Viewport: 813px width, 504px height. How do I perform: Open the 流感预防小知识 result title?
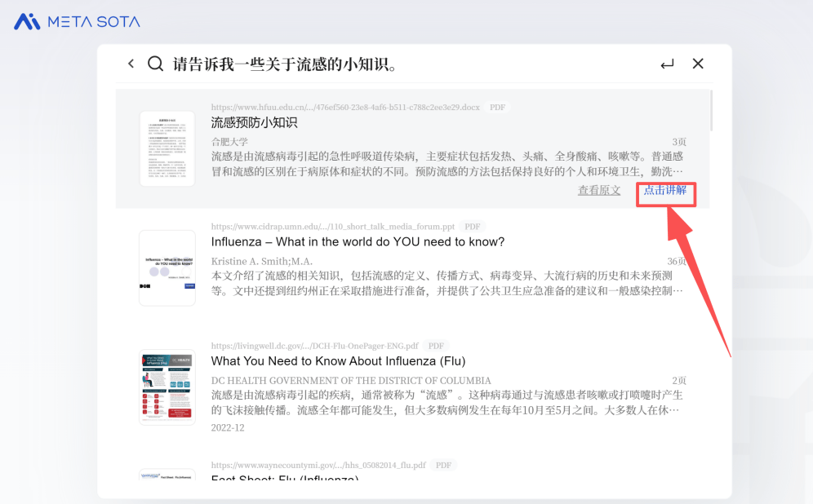(x=254, y=122)
